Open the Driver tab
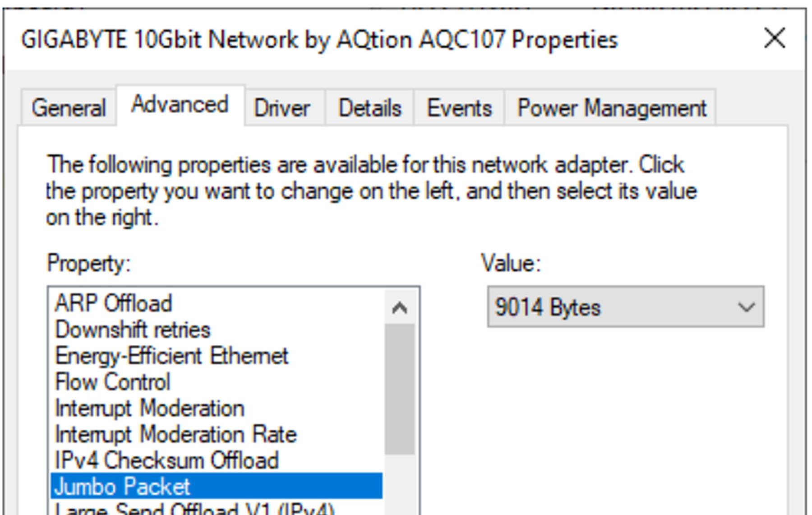This screenshot has height=515, width=812. pyautogui.click(x=283, y=108)
